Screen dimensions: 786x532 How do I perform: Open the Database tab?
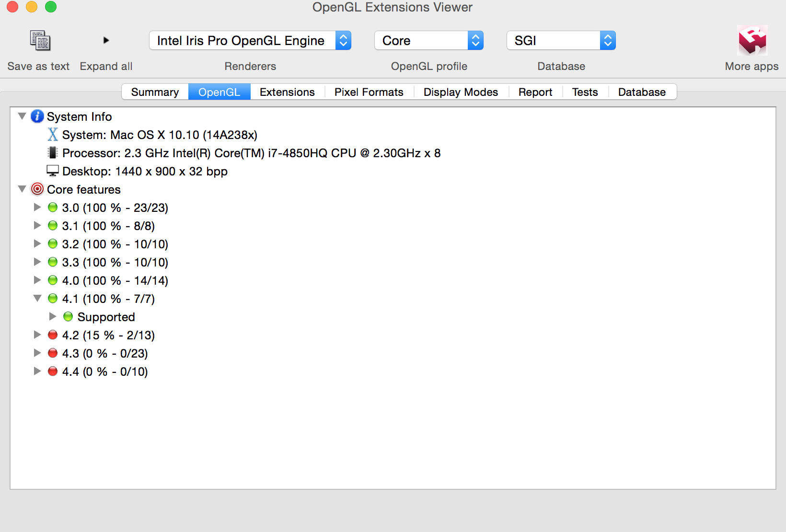click(x=642, y=92)
